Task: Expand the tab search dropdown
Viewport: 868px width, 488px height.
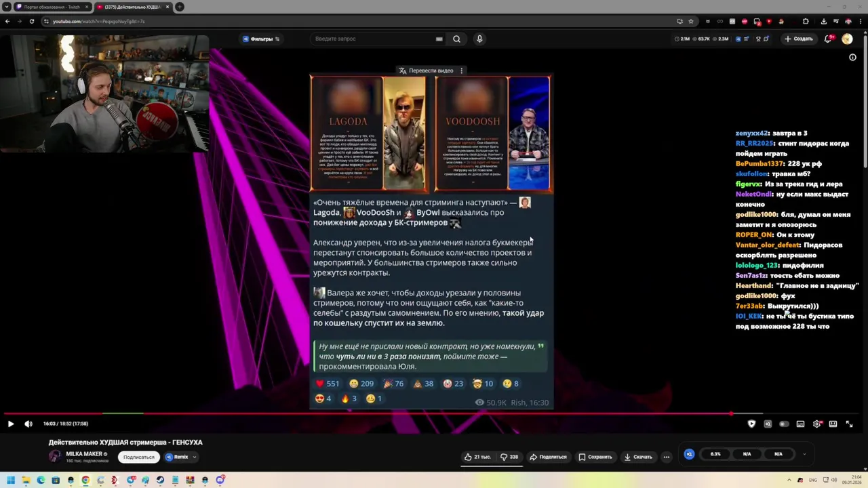Action: (7, 7)
